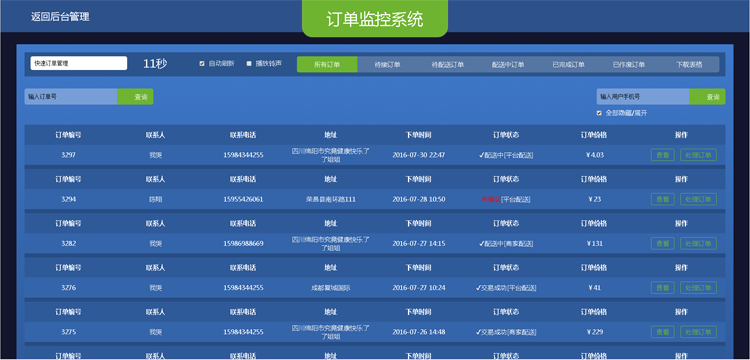Toggle the 自动刷新 checkbox
The height and width of the screenshot is (360, 750).
[202, 64]
